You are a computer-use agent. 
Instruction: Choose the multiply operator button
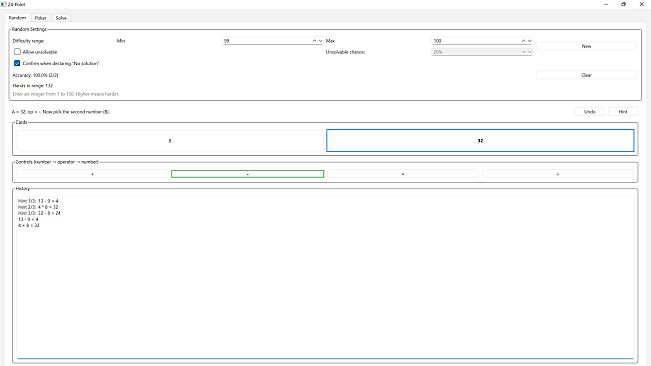tap(403, 174)
